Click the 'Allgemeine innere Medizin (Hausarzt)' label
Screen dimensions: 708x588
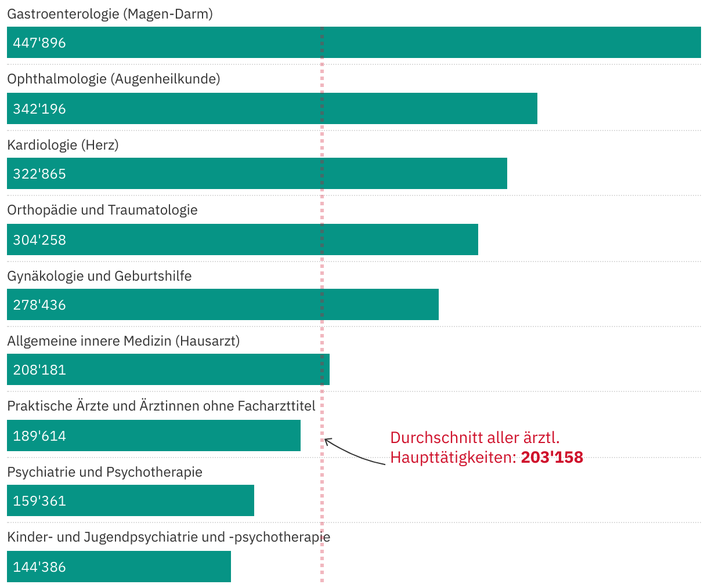coord(123,341)
